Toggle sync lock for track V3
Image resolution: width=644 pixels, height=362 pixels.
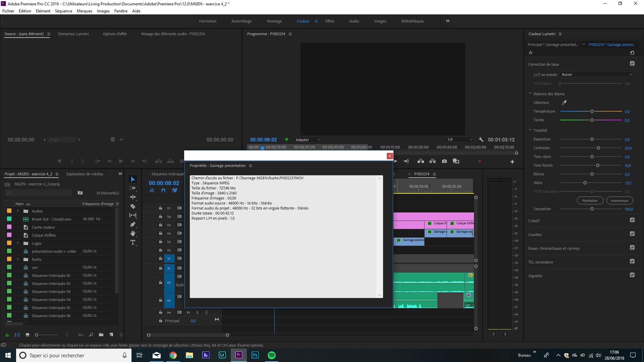point(179,242)
